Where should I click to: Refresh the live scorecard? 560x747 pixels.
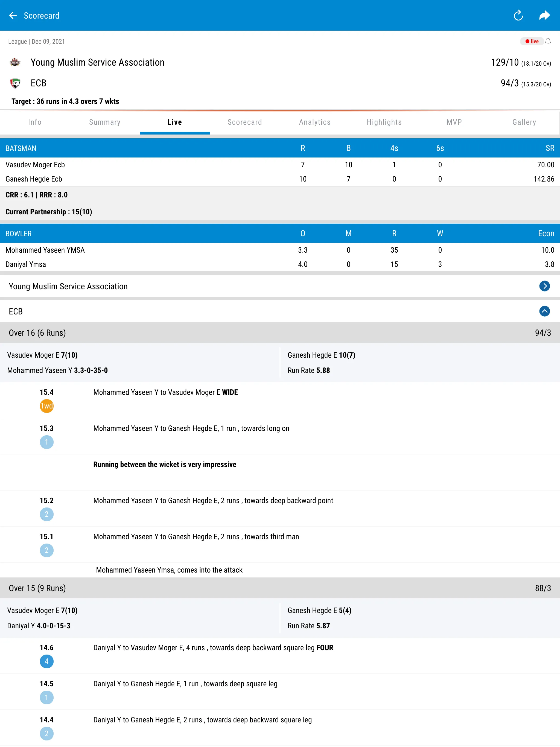(519, 15)
